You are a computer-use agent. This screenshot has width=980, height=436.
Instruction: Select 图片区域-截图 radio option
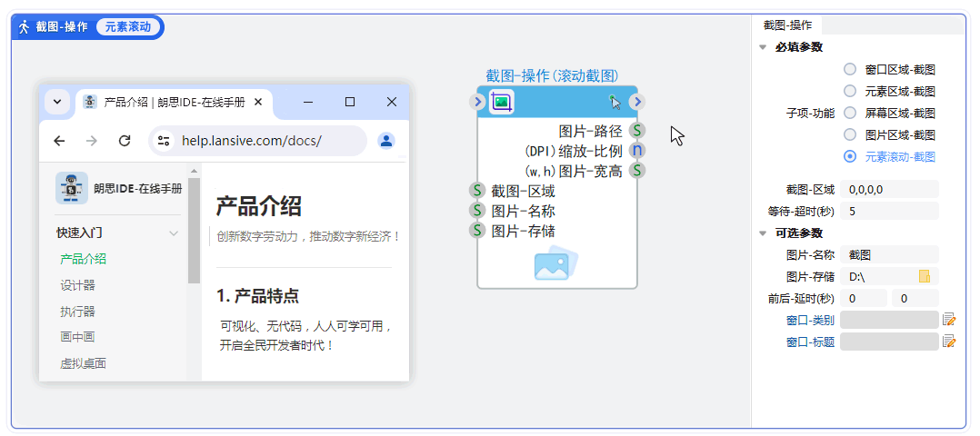[x=850, y=134]
